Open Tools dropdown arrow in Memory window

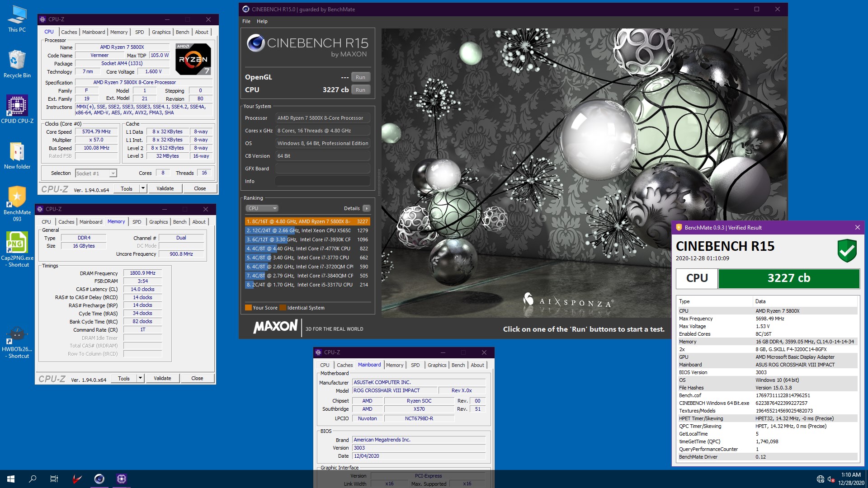coord(140,378)
